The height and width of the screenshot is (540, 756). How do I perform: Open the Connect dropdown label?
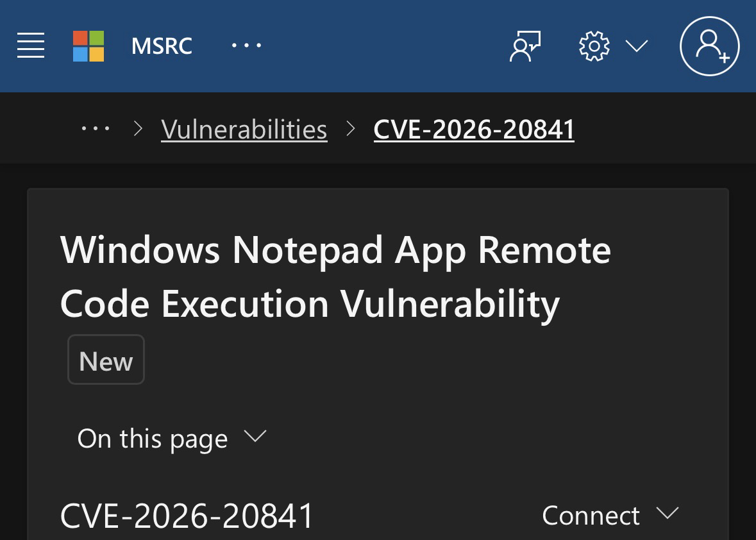pyautogui.click(x=591, y=515)
